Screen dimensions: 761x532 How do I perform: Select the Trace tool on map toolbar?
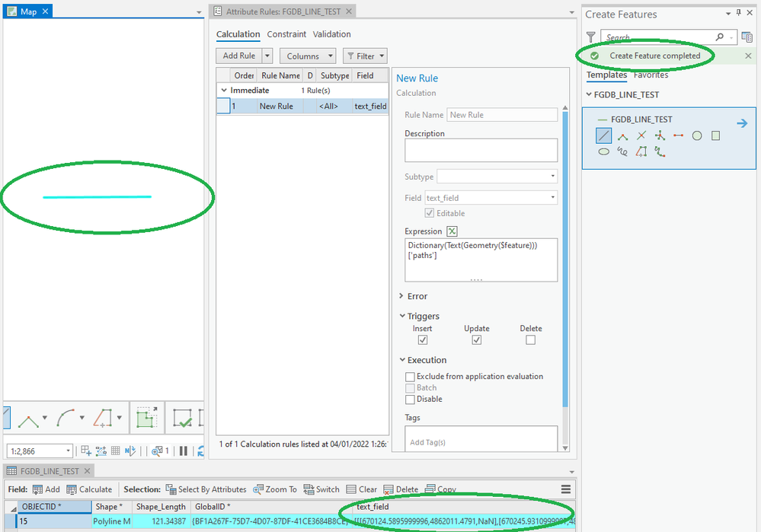(102, 418)
